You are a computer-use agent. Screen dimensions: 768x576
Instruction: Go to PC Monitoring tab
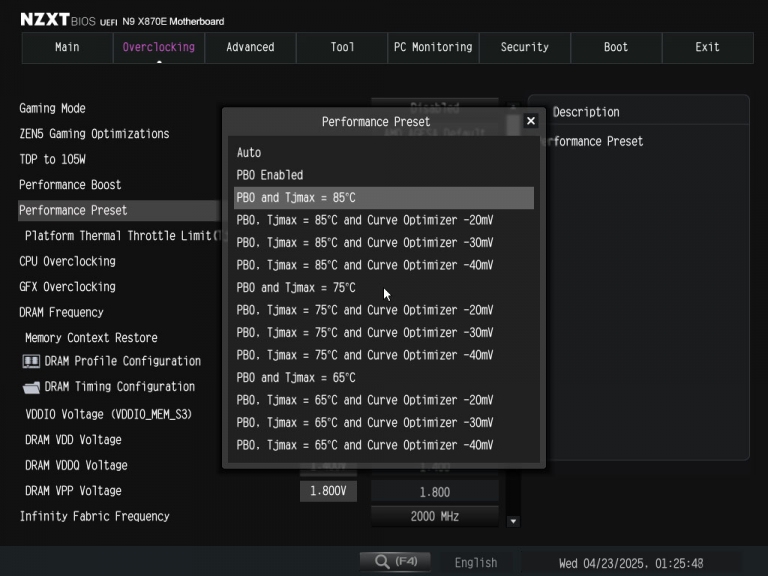click(x=433, y=48)
